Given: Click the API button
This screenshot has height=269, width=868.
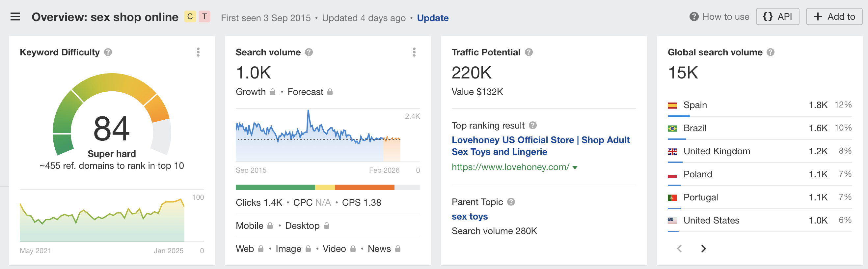Looking at the screenshot, I should point(777,16).
